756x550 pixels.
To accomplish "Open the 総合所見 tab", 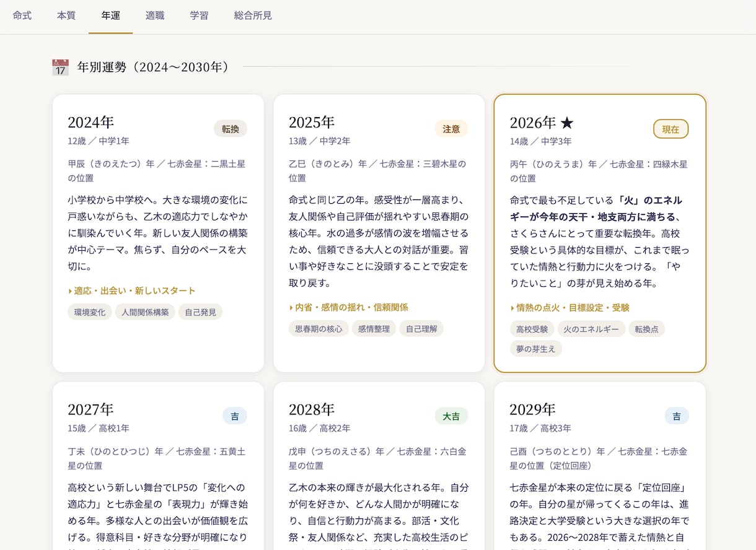I will pyautogui.click(x=253, y=15).
